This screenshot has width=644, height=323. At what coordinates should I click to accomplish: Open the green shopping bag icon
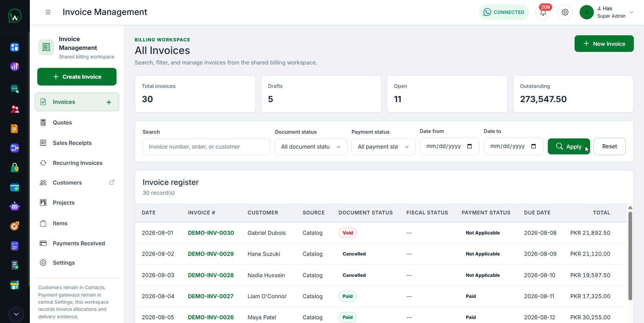(x=15, y=168)
